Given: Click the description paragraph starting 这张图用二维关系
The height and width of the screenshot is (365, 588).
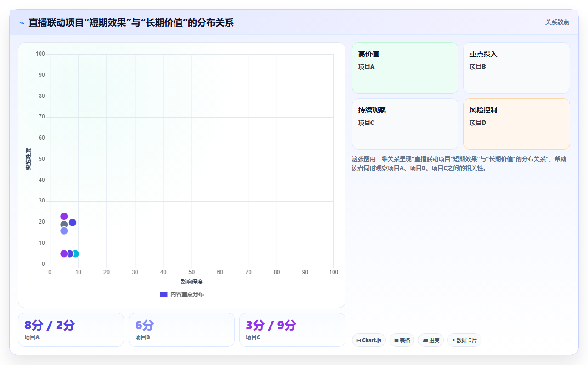Looking at the screenshot, I should click(x=459, y=163).
